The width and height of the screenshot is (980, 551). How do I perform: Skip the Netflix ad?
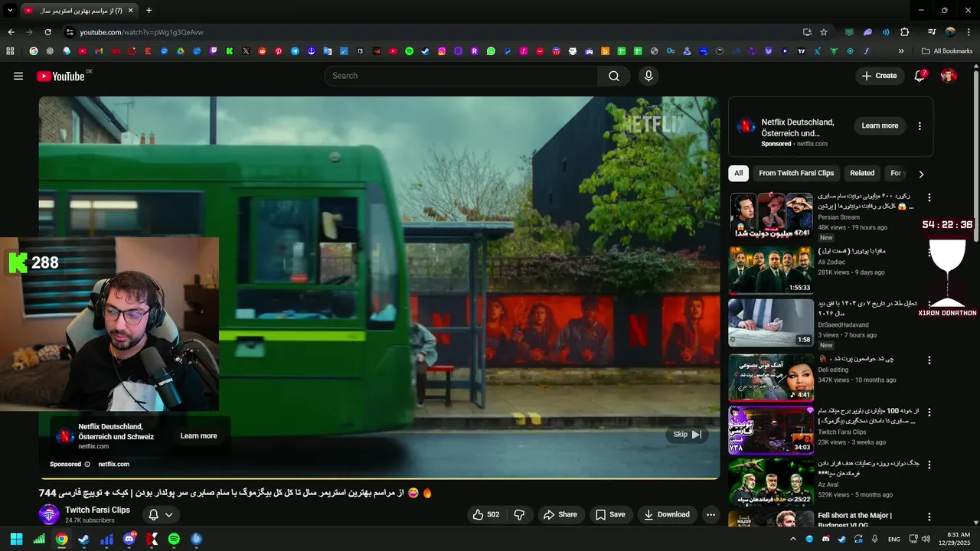[687, 435]
